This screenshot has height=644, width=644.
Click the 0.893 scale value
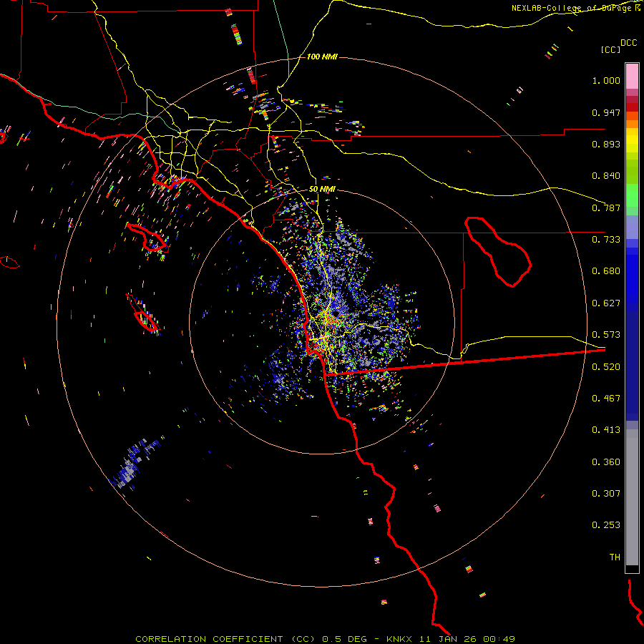pyautogui.click(x=606, y=144)
